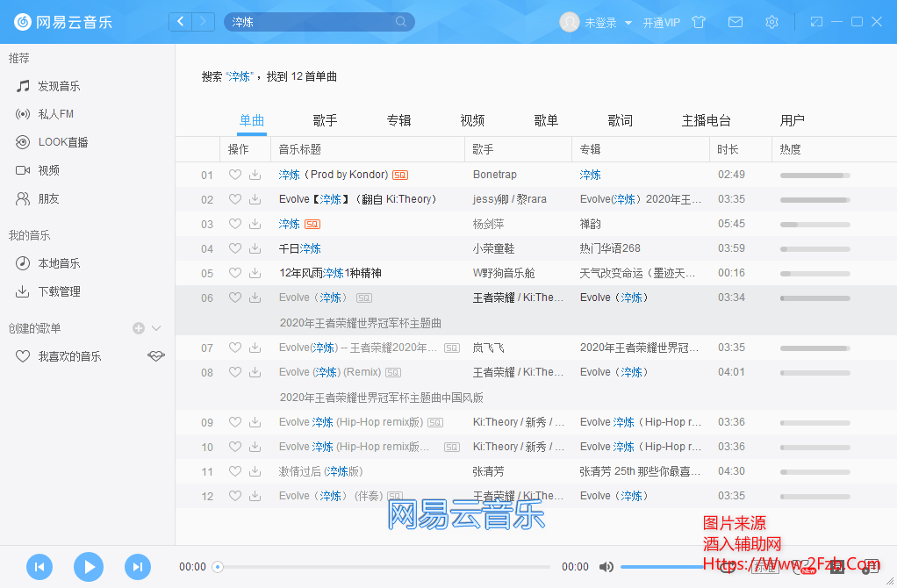
Task: Mute audio using the speaker icon
Action: pos(606,567)
